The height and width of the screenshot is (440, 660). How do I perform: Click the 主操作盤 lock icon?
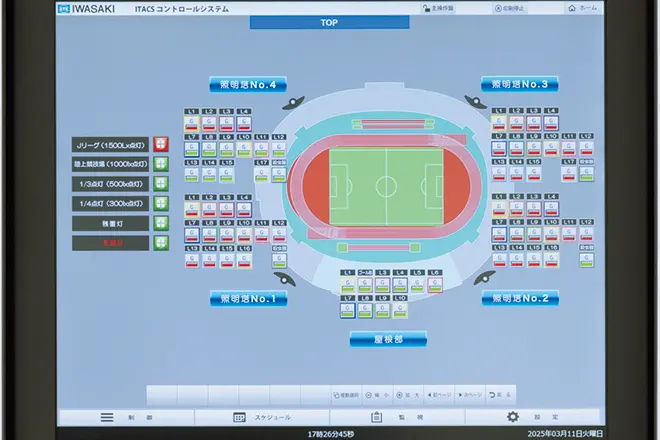[x=426, y=8]
